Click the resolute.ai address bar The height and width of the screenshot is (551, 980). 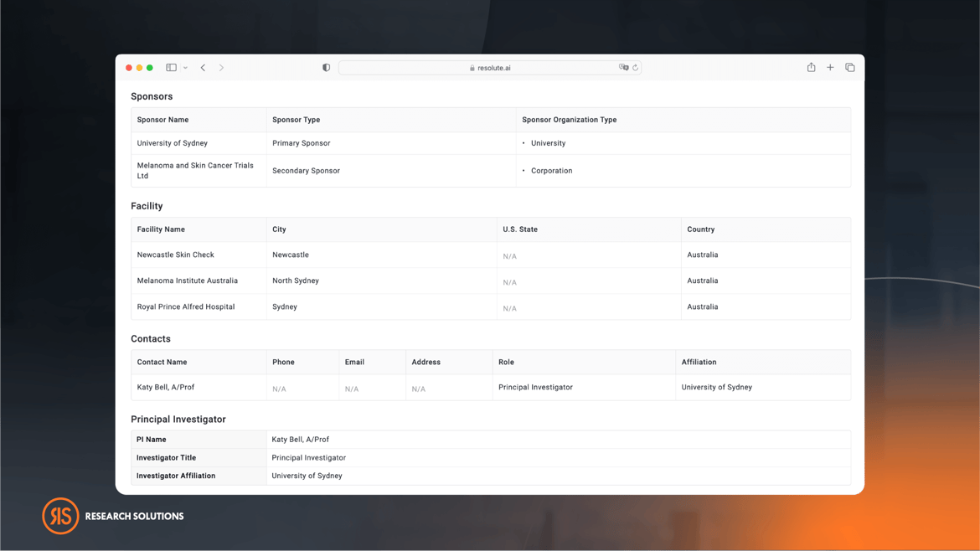pyautogui.click(x=490, y=68)
